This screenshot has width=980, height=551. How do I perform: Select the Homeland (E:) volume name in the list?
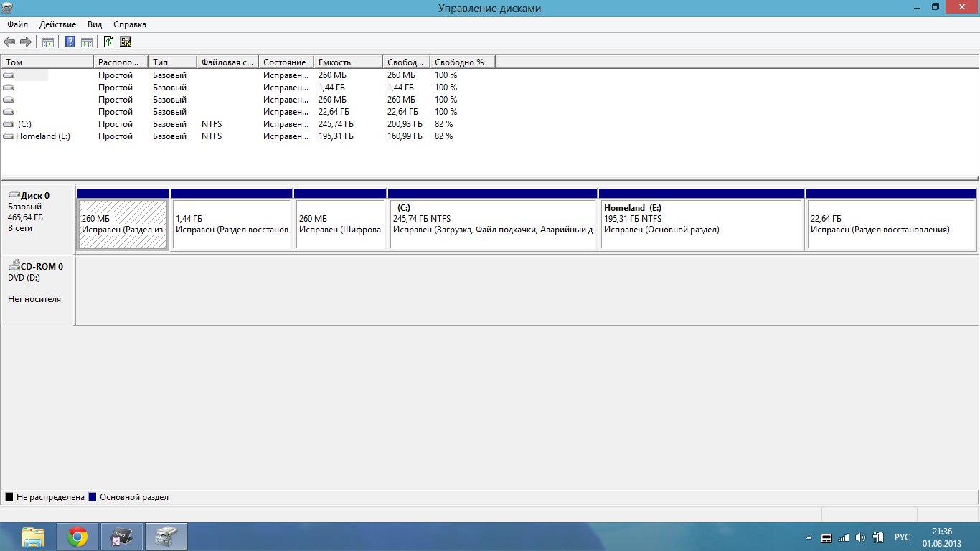coord(43,136)
